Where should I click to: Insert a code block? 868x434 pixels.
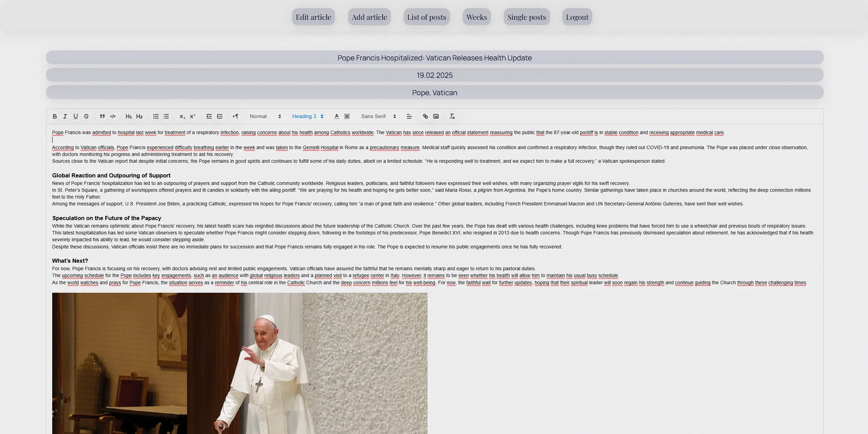113,116
